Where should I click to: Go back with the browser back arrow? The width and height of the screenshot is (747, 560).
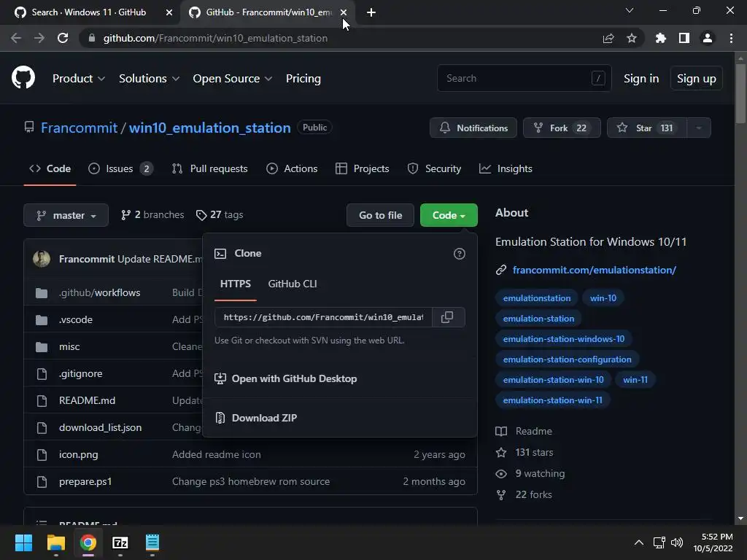point(16,38)
